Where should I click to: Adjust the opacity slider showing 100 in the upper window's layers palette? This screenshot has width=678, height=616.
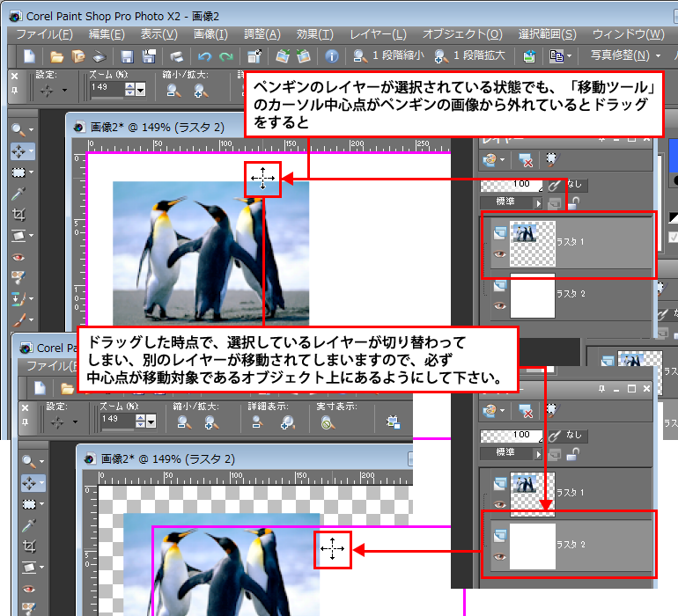pos(512,186)
